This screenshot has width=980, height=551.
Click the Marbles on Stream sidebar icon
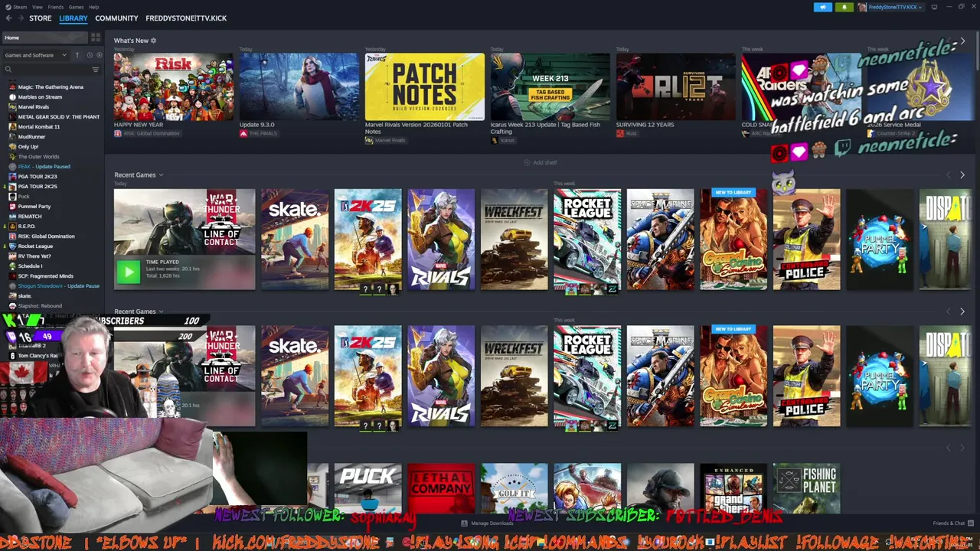click(x=12, y=97)
